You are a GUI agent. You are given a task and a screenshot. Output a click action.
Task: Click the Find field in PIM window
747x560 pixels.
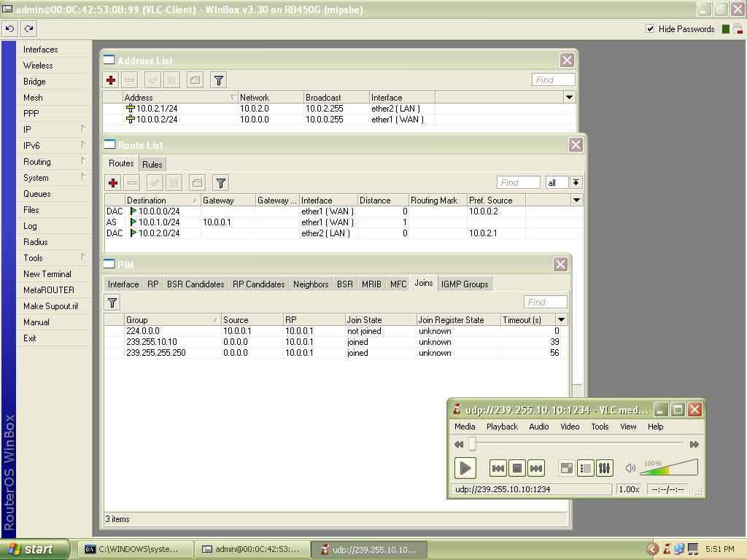coord(544,303)
